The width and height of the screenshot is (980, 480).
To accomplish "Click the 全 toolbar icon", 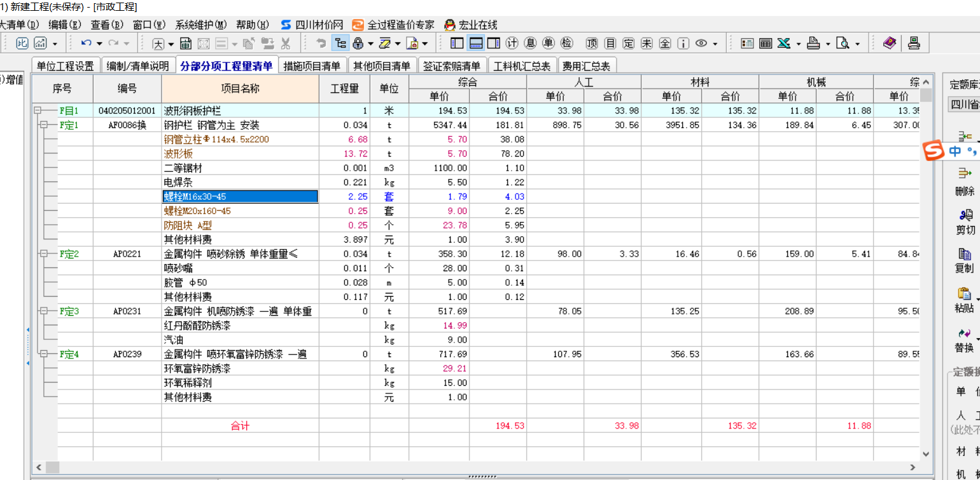I will [665, 43].
